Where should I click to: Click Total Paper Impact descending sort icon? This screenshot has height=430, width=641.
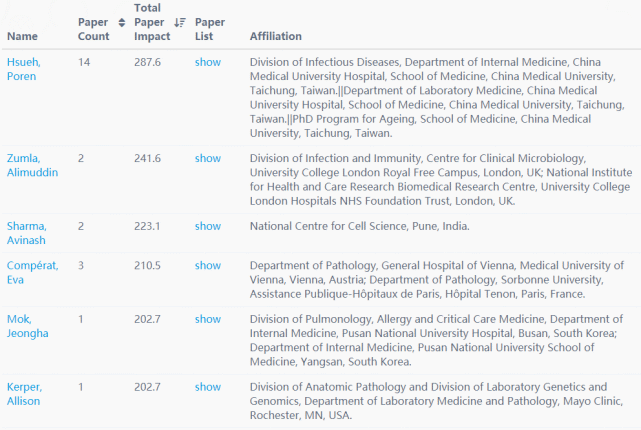180,22
